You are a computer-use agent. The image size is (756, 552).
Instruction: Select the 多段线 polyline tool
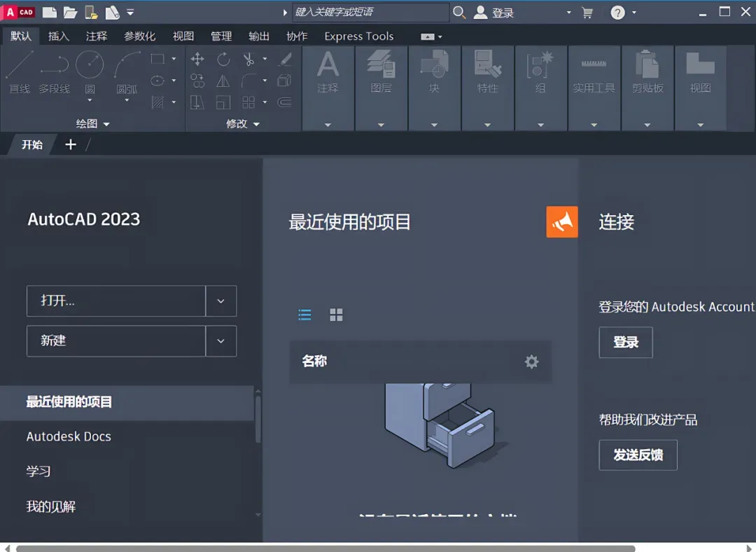coord(55,72)
